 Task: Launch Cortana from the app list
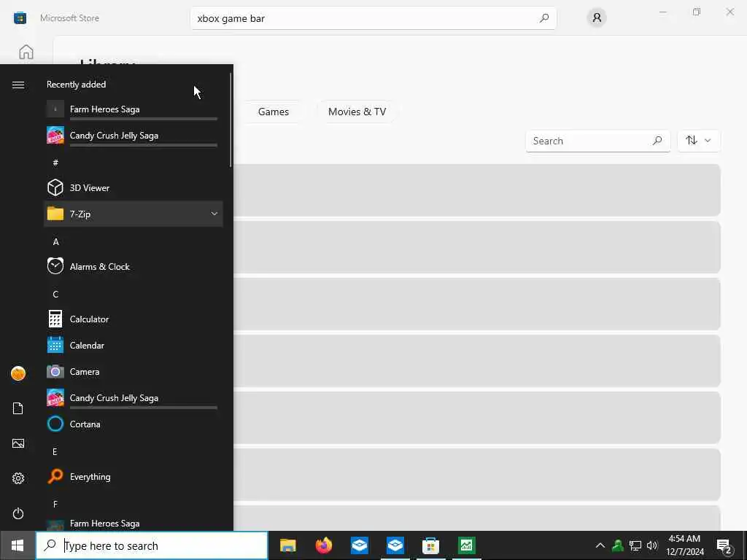(133, 424)
